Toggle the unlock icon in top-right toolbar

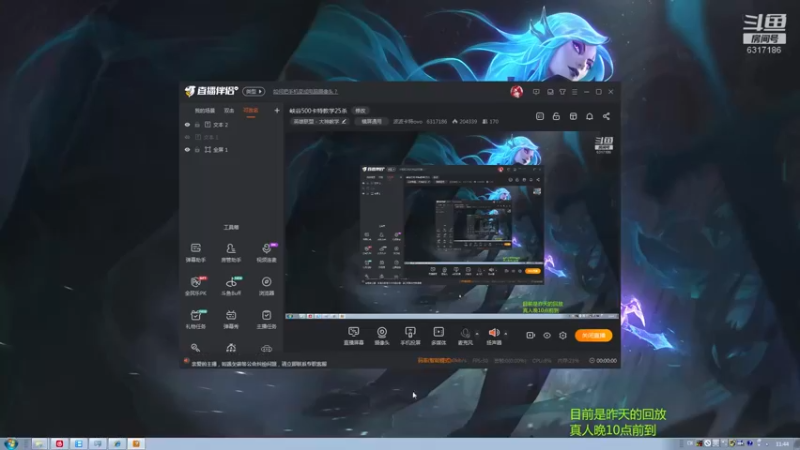(x=556, y=116)
